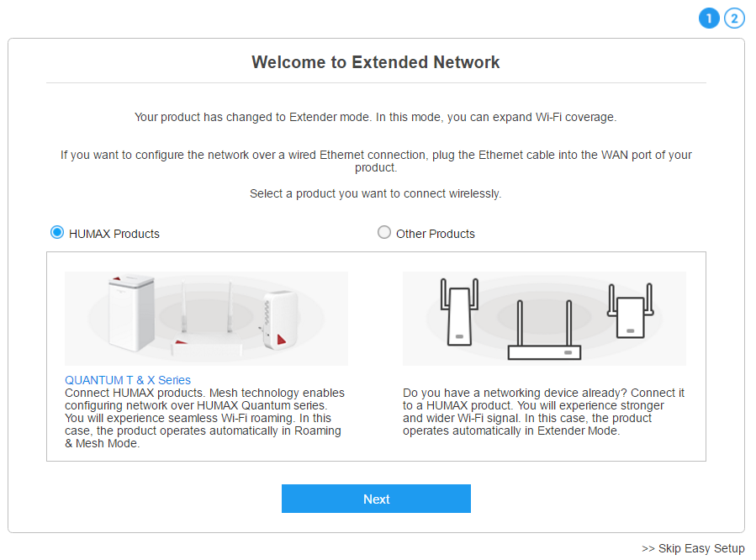Viewport: 756px width, 560px height.
Task: Click the blue Next button
Action: click(x=376, y=499)
